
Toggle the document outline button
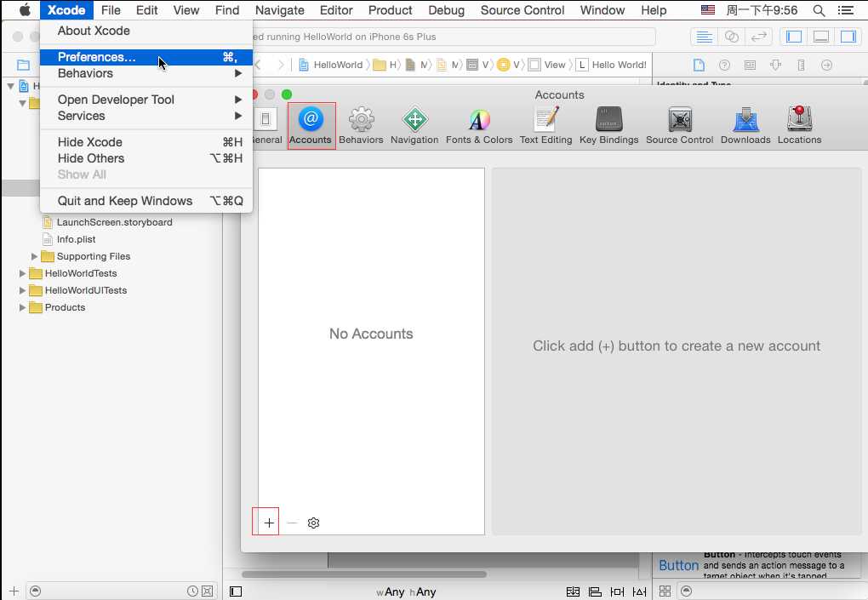[236, 591]
